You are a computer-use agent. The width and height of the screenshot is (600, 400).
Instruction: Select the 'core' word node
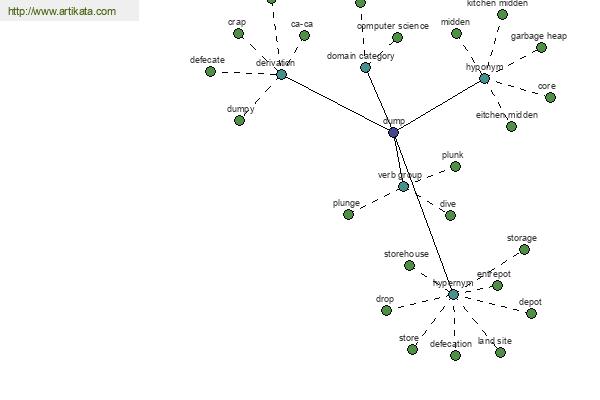(550, 98)
